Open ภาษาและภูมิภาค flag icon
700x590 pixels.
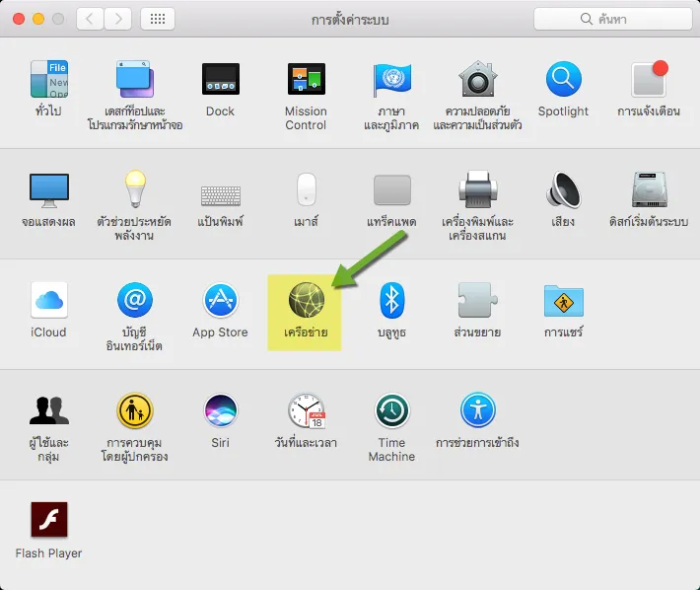(392, 79)
